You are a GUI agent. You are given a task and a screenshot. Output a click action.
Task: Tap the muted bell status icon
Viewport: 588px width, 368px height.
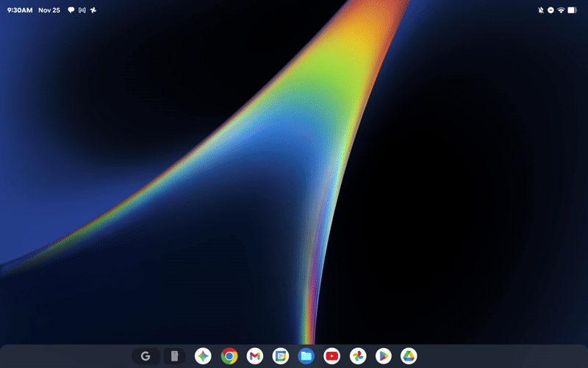tap(541, 10)
